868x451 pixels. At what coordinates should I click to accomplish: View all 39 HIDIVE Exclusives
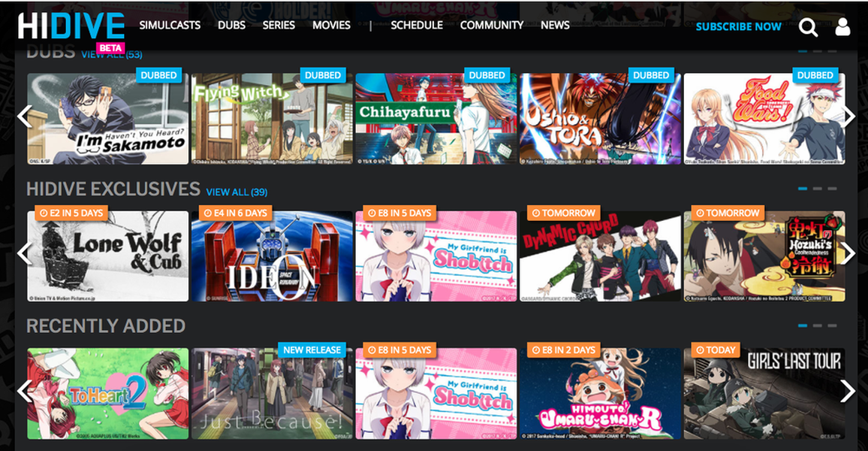tap(237, 192)
